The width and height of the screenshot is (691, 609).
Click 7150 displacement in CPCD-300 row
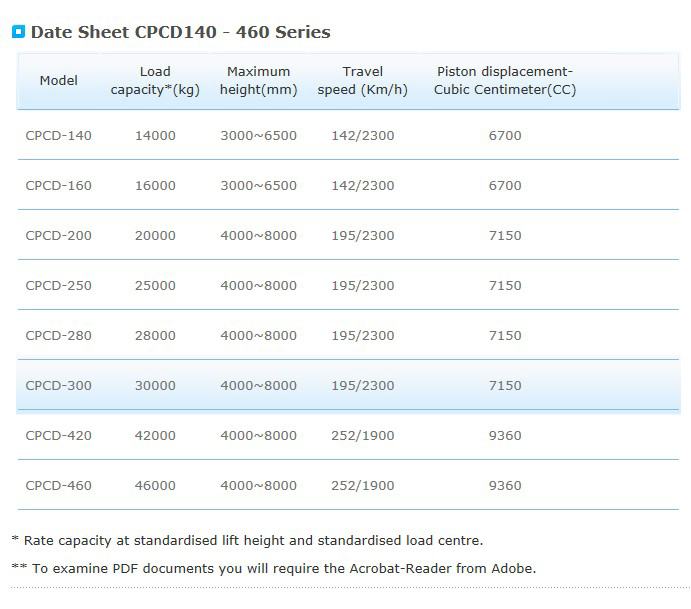pyautogui.click(x=505, y=386)
